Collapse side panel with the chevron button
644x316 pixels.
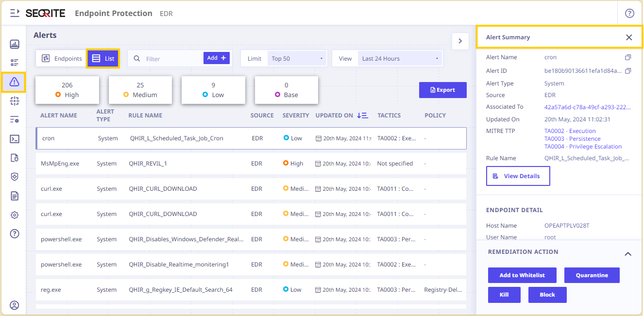tap(460, 41)
